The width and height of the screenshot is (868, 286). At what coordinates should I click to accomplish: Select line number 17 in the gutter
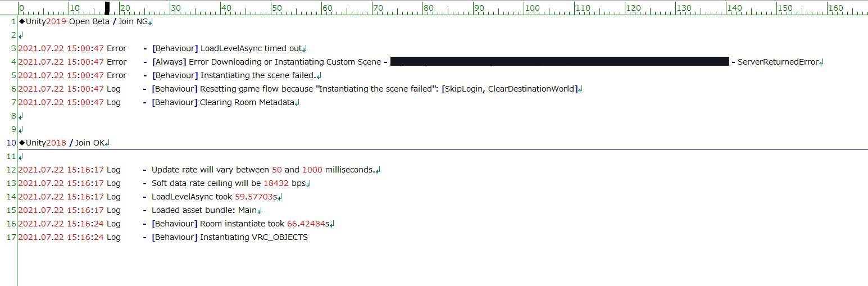coord(11,237)
